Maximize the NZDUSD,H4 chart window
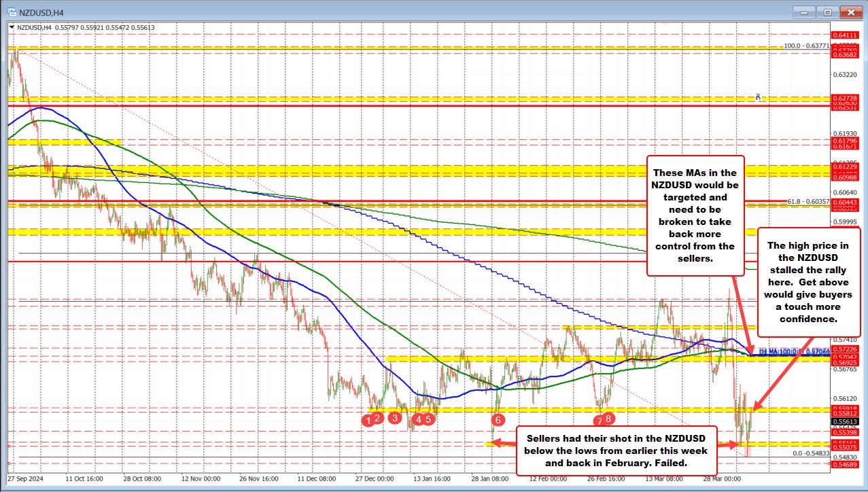The height and width of the screenshot is (492, 868). point(828,12)
